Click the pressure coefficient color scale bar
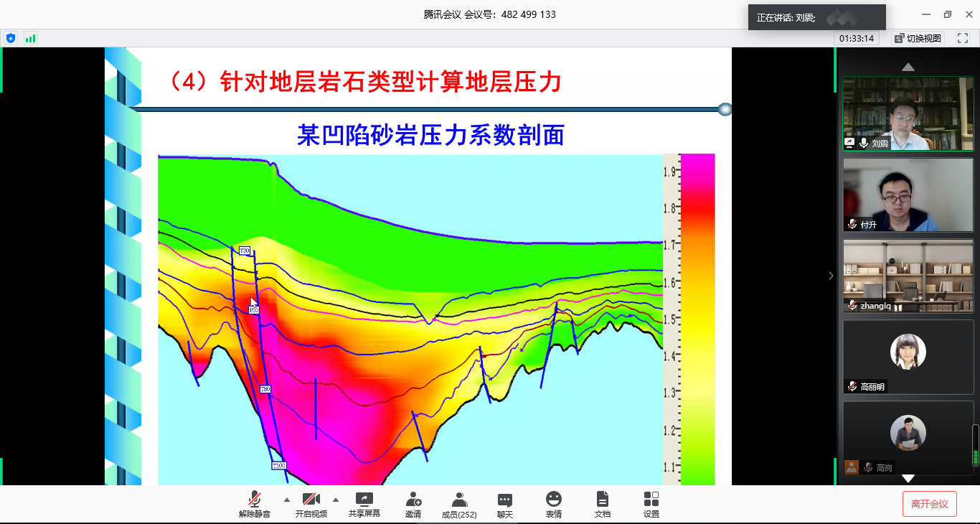Image resolution: width=980 pixels, height=524 pixels. 697,319
